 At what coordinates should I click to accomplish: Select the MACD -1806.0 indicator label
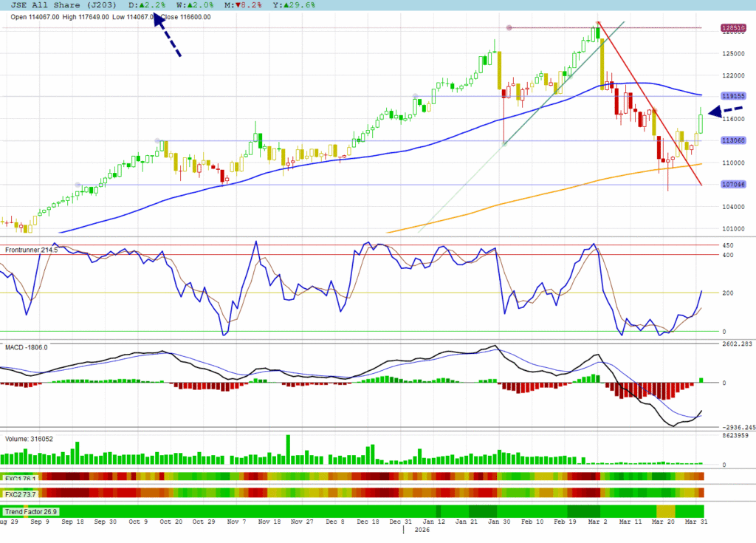tap(27, 347)
